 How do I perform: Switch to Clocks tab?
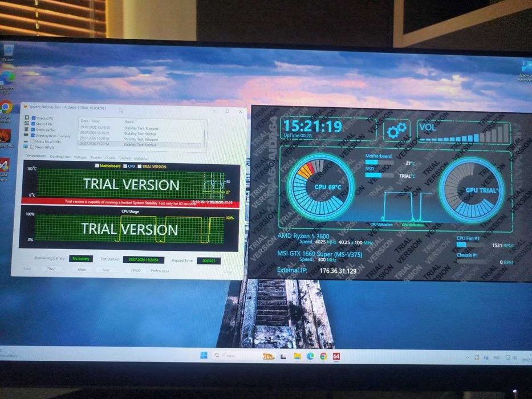pos(110,158)
